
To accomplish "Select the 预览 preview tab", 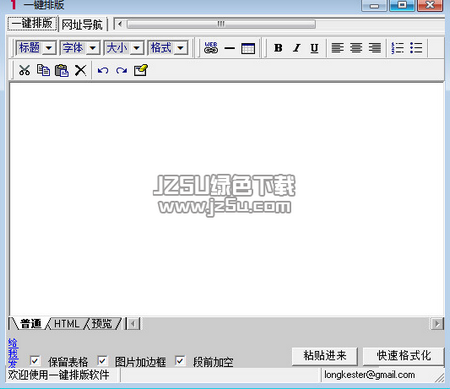I will [x=102, y=324].
